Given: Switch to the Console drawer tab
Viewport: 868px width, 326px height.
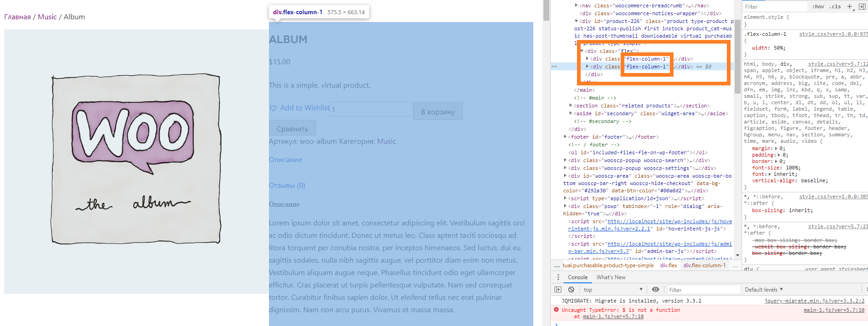Looking at the screenshot, I should pyautogui.click(x=577, y=277).
